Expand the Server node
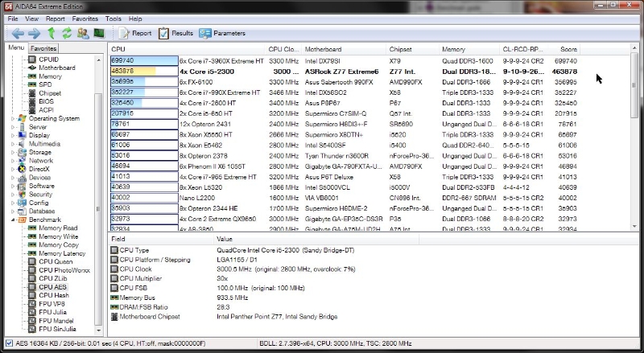The image size is (644, 353). click(x=13, y=127)
